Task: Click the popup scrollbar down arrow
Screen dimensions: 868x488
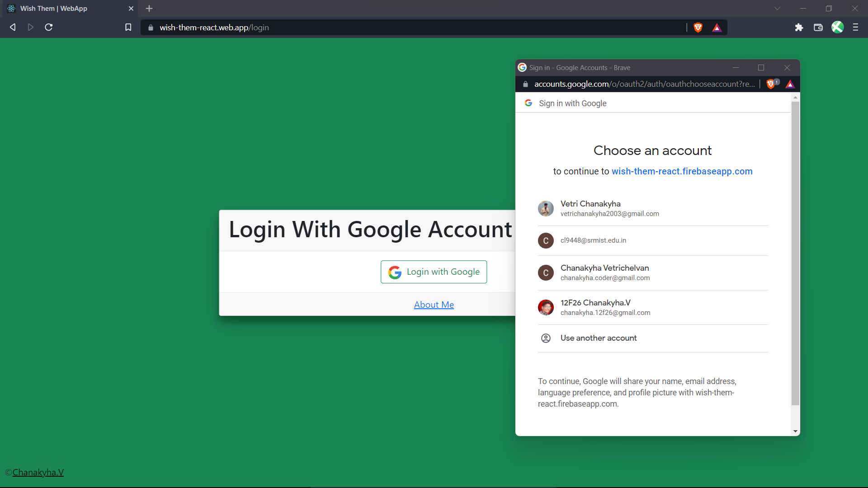Action: 795,432
